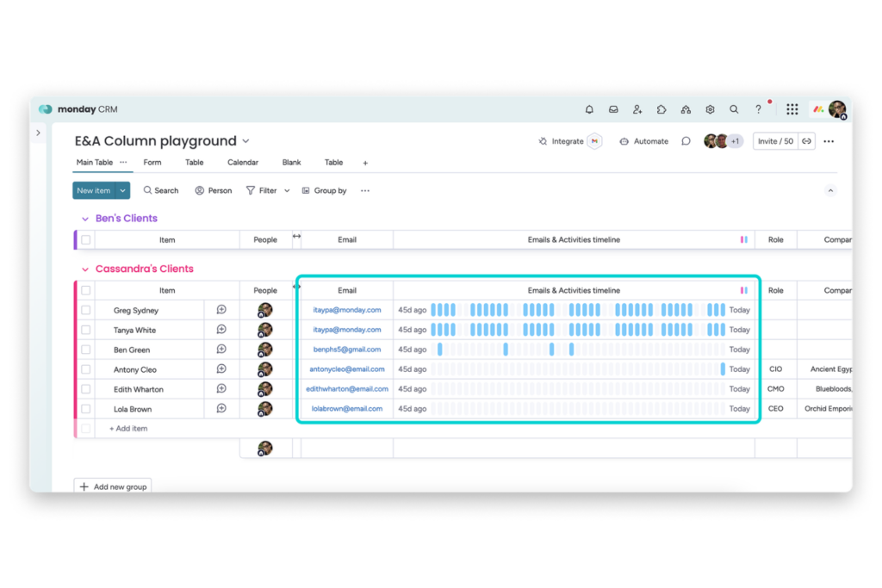Add update for Ben Green row
The width and height of the screenshot is (882, 588).
(x=221, y=349)
